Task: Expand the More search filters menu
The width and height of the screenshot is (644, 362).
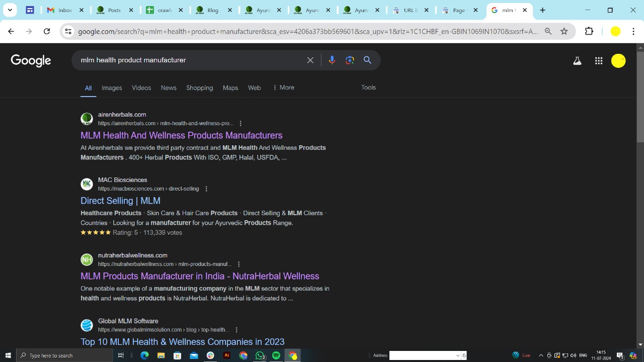Action: 284,87
